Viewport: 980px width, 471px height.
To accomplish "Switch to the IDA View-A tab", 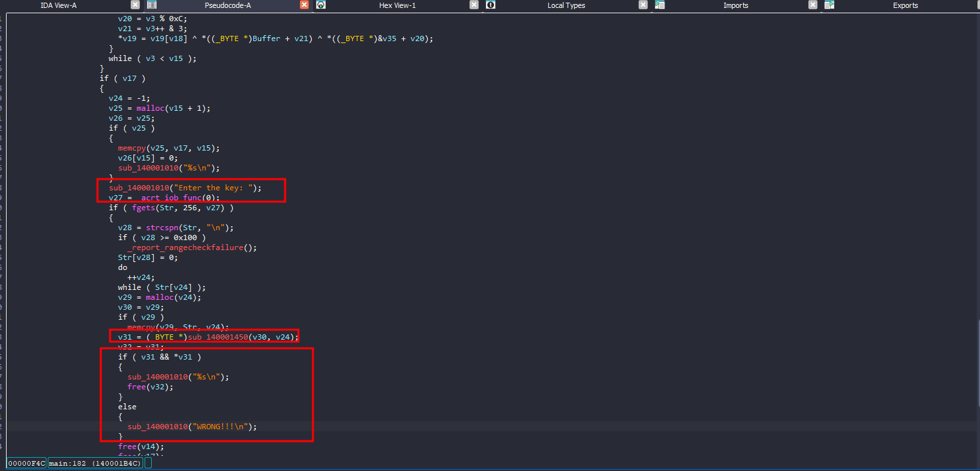I will (58, 5).
